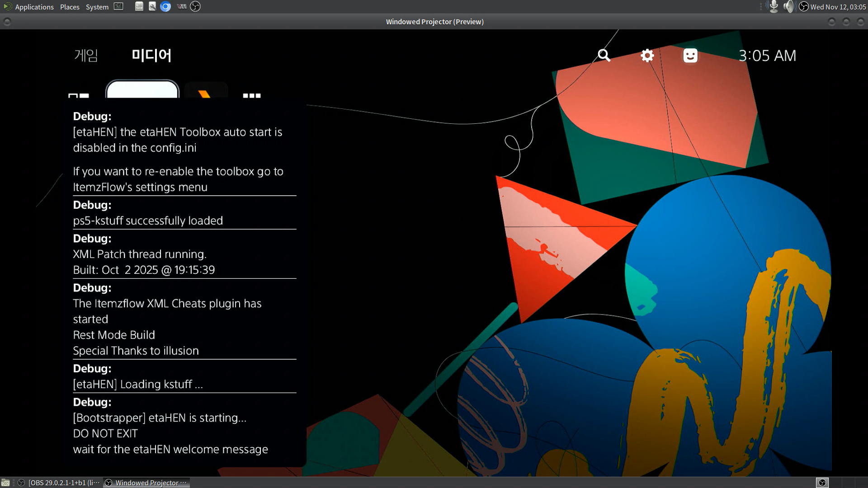
Task: Launch the Chromium browser
Action: pyautogui.click(x=165, y=6)
